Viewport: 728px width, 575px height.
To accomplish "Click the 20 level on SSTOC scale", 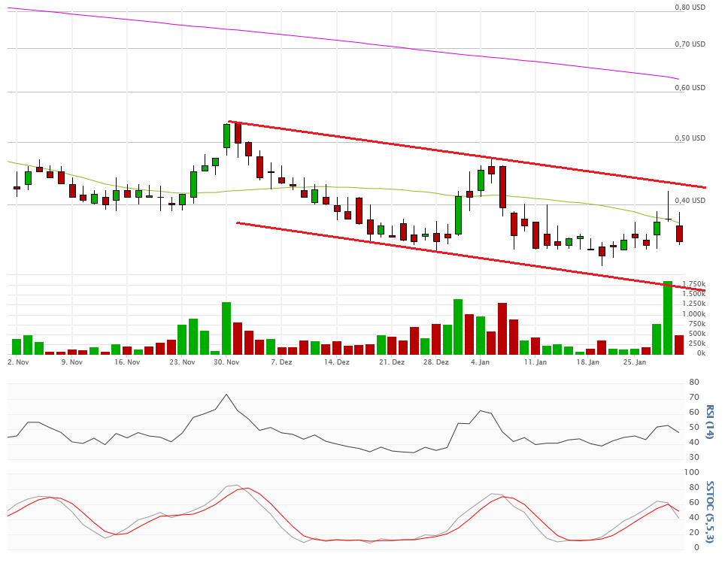I will point(694,532).
